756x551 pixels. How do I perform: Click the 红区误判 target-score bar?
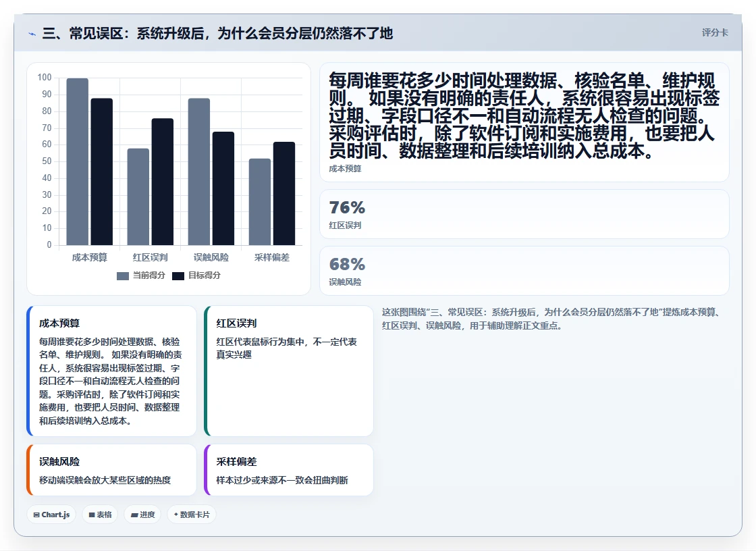click(x=163, y=182)
